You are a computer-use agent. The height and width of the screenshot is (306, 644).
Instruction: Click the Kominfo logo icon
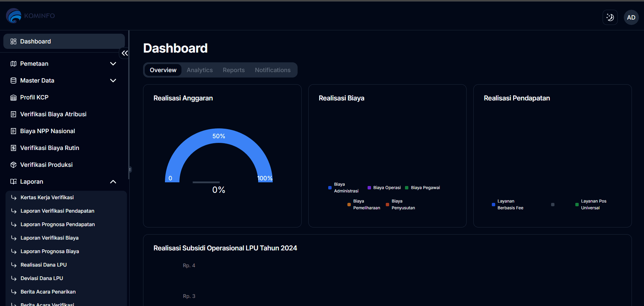click(x=14, y=16)
